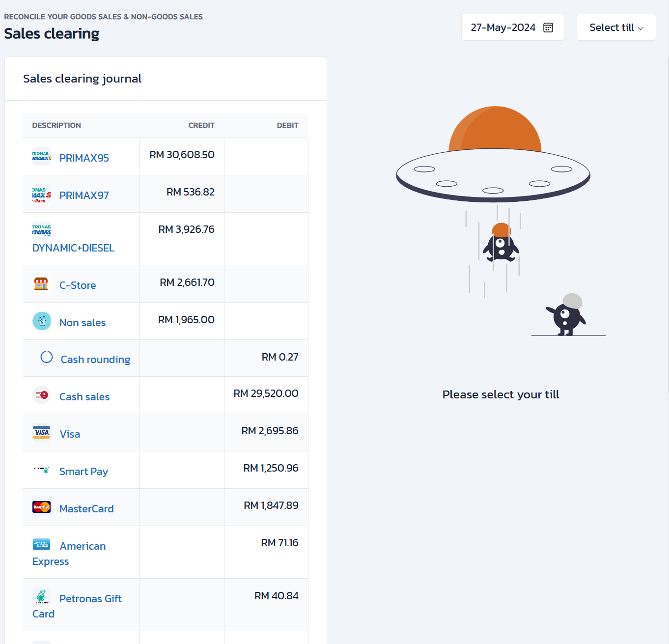Click the PRIMAX95 fuel logo icon
This screenshot has height=644, width=669.
click(x=41, y=156)
